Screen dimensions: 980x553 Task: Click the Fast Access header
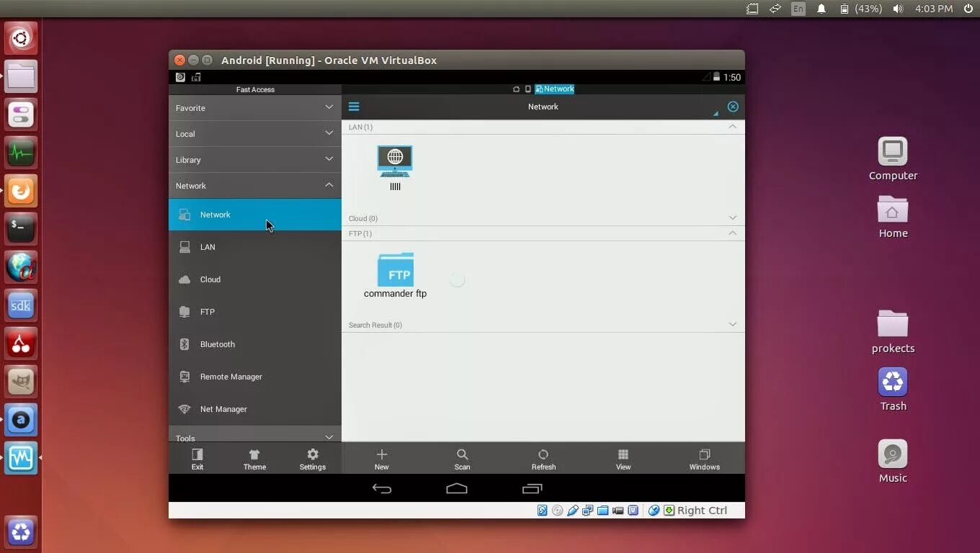(255, 89)
